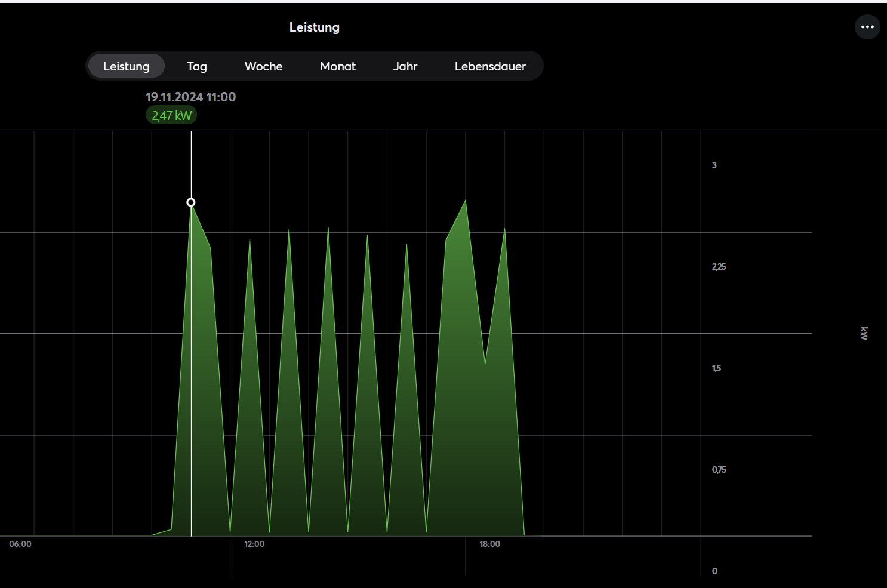The height and width of the screenshot is (588, 887).
Task: Select the Leistung tab
Action: tap(127, 66)
